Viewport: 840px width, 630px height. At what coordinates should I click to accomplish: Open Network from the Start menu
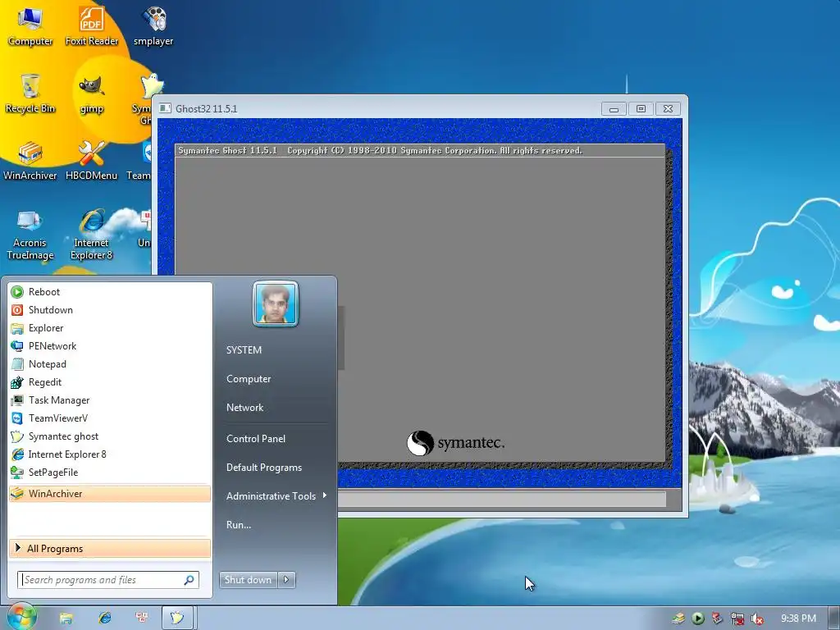(x=244, y=408)
